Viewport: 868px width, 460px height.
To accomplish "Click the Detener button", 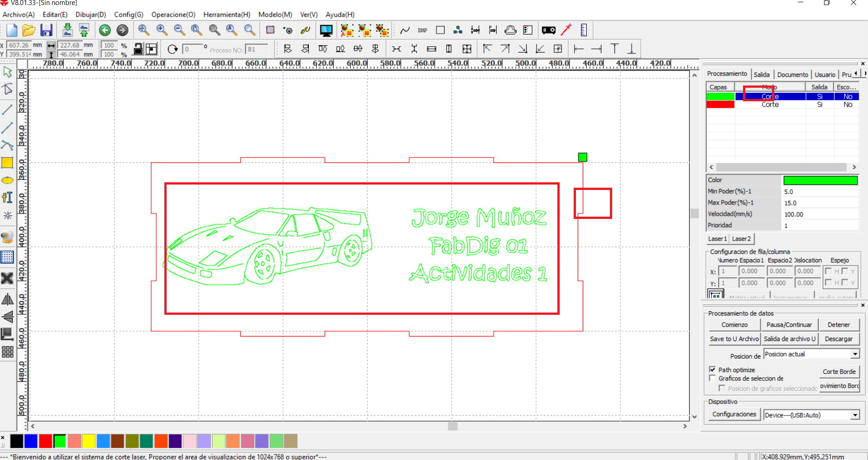I will [839, 325].
